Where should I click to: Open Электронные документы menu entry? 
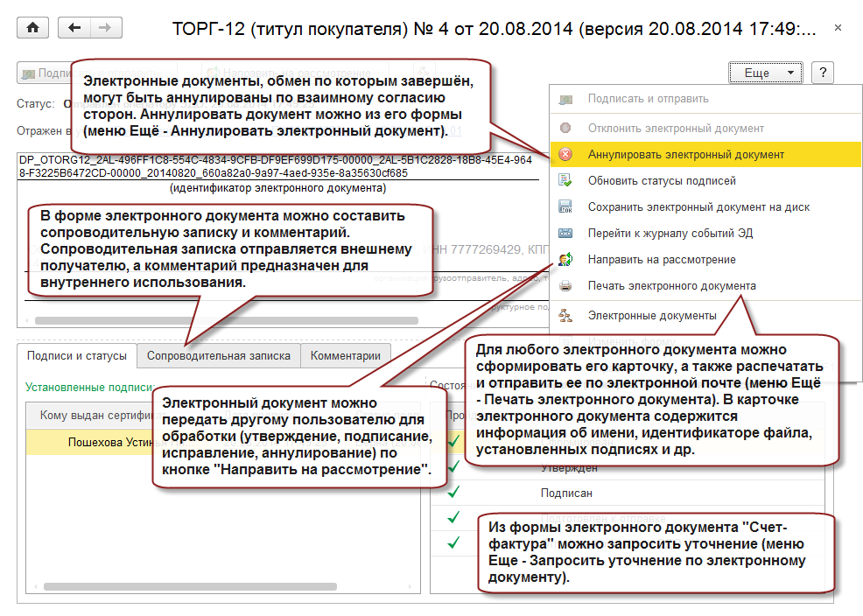coord(652,316)
